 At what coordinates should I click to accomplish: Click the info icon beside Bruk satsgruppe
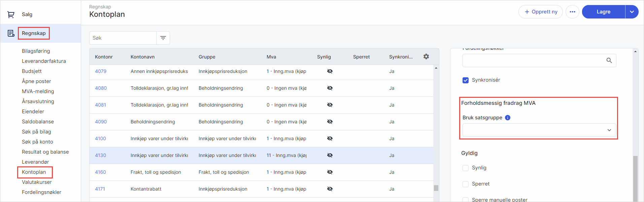(508, 118)
